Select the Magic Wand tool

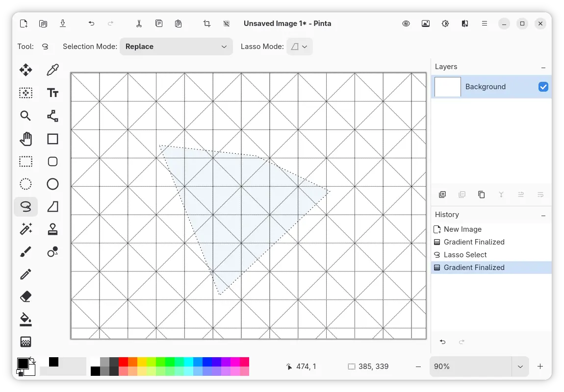pos(26,228)
